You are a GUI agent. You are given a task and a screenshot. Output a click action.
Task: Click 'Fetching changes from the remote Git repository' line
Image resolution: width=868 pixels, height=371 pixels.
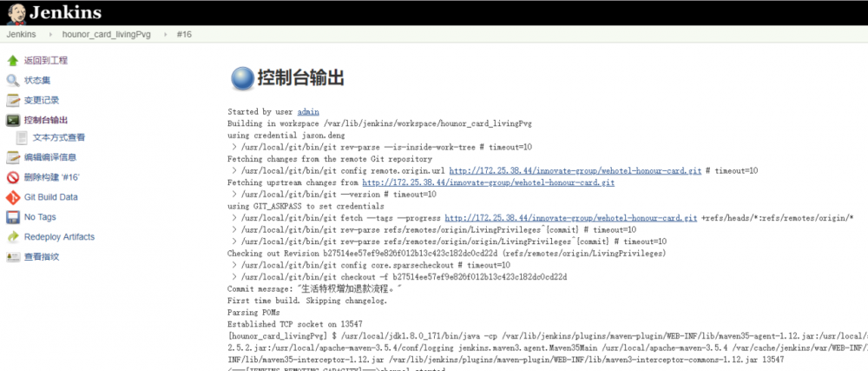pyautogui.click(x=329, y=159)
